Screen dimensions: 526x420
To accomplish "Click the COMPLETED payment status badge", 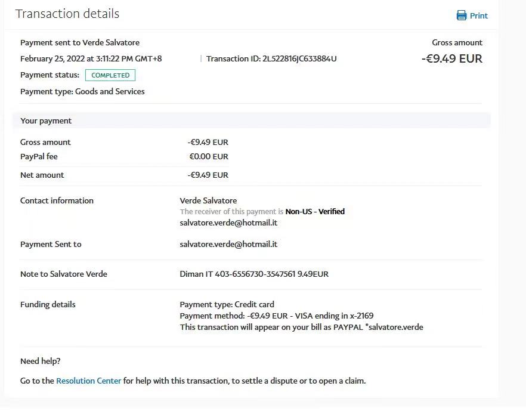I will [110, 75].
